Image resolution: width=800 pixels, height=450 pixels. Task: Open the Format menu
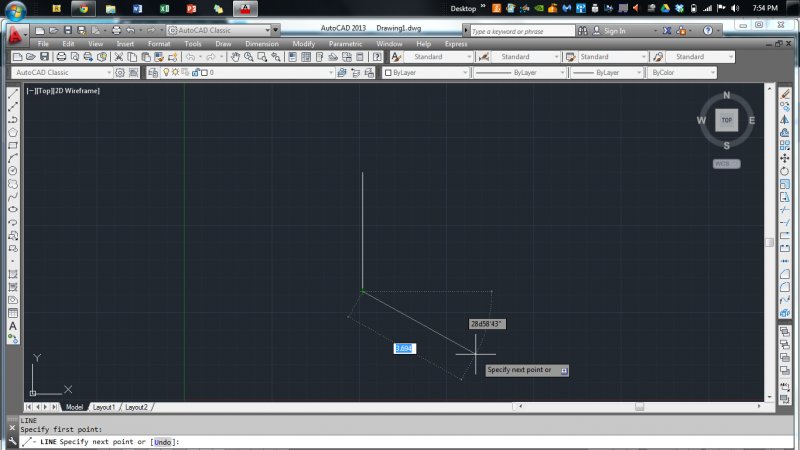tap(159, 44)
